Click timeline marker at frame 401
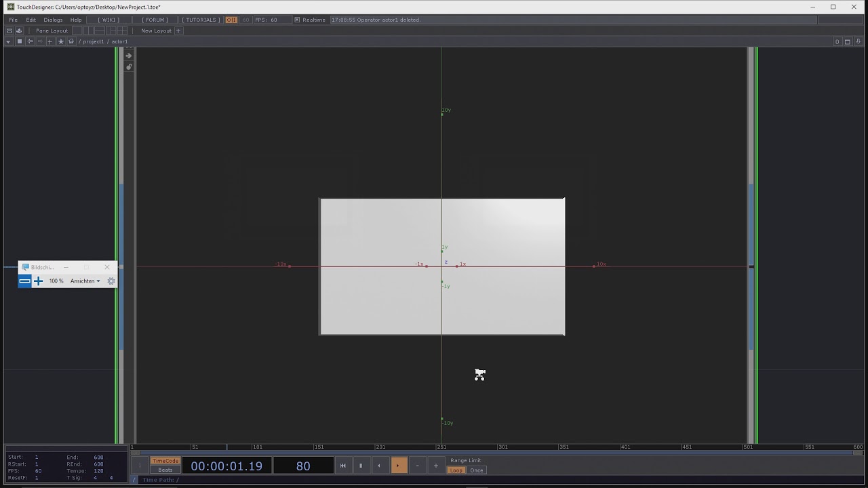Screen dimensions: 868x488 click(625, 447)
